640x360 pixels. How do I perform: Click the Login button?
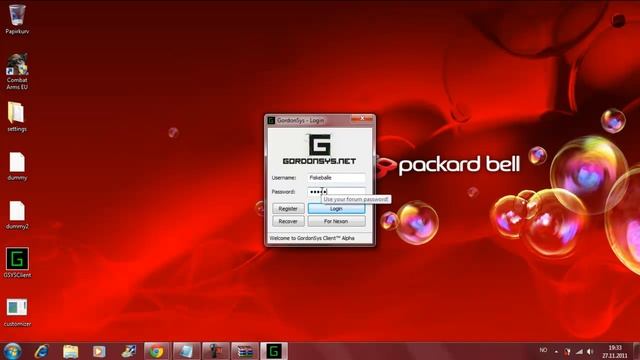pyautogui.click(x=336, y=209)
